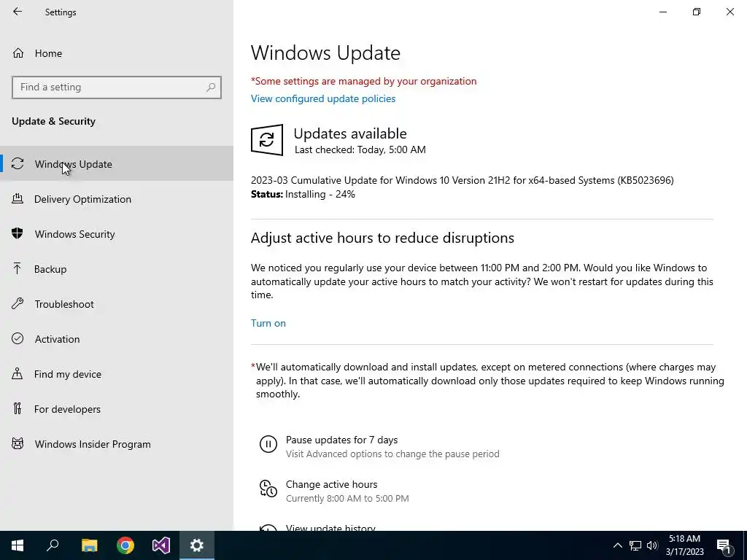Click the back arrow in Settings
This screenshot has width=747, height=560.
[x=18, y=12]
